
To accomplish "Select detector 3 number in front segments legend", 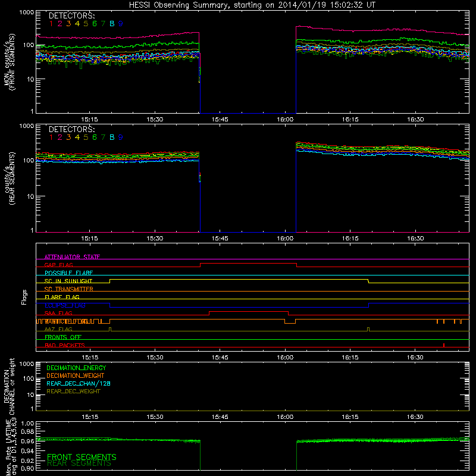I will click(x=68, y=24).
